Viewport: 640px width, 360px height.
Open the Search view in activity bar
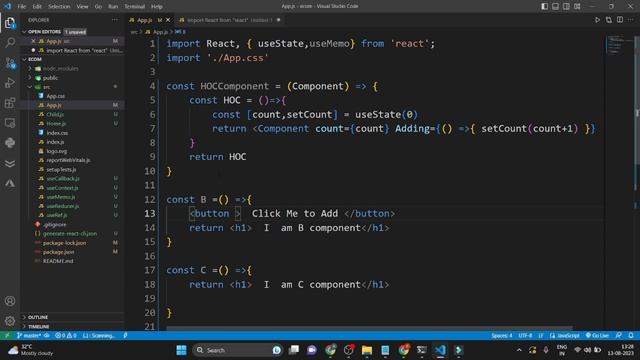pyautogui.click(x=10, y=42)
